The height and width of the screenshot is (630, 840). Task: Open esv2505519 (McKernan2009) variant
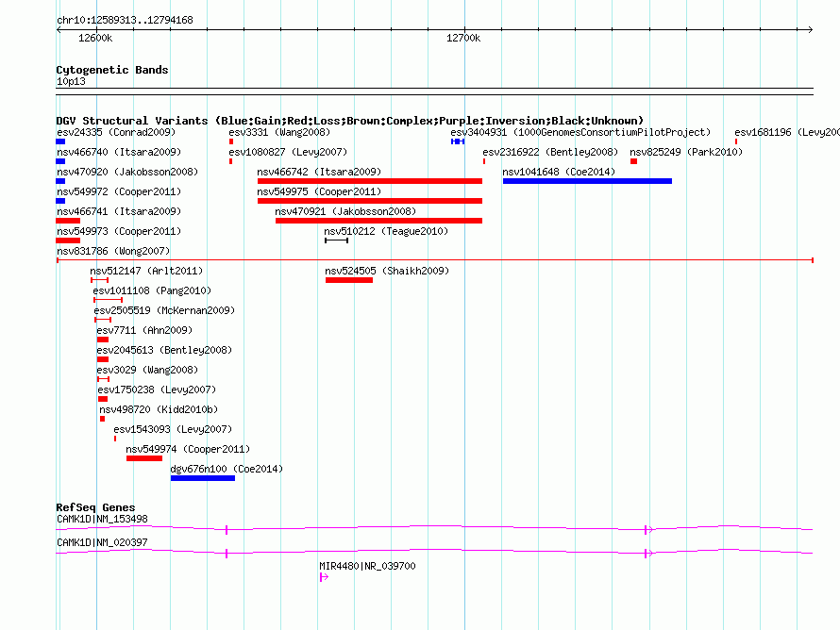pyautogui.click(x=164, y=310)
